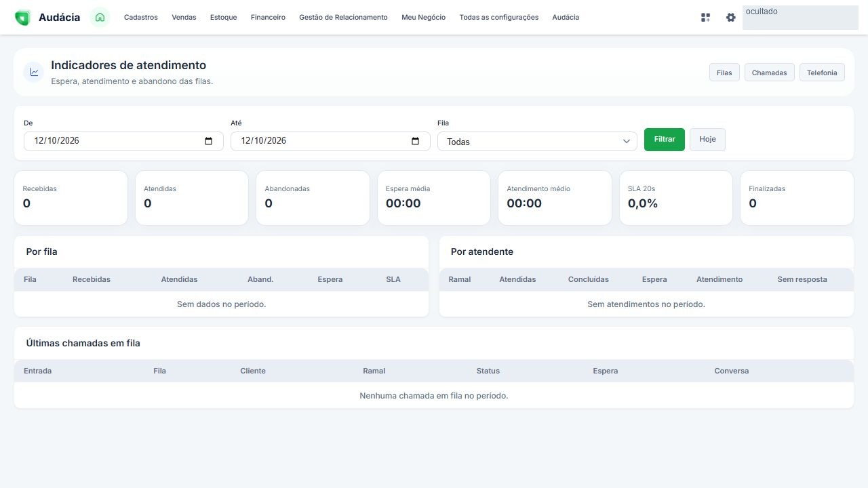Click the SLA 20s metric card

[x=676, y=198]
